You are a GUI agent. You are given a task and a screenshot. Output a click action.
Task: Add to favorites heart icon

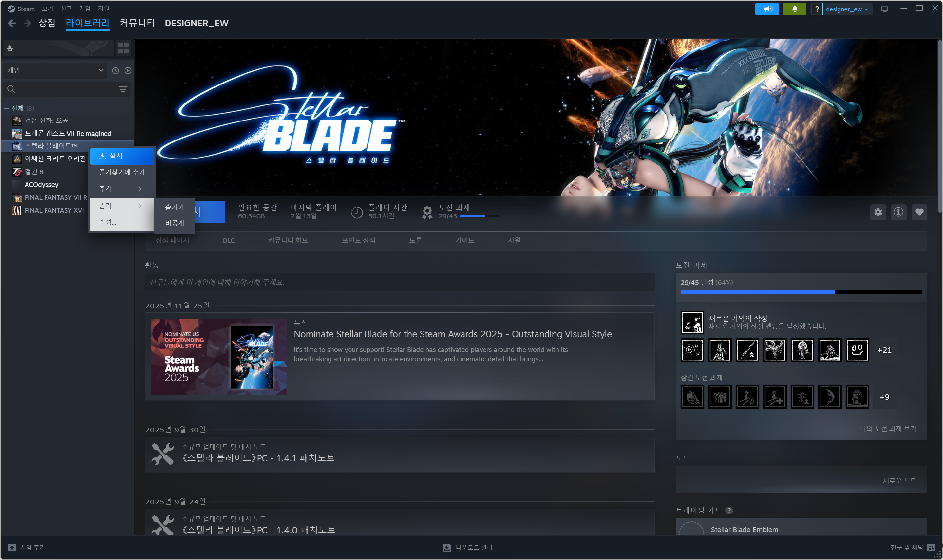coord(919,212)
